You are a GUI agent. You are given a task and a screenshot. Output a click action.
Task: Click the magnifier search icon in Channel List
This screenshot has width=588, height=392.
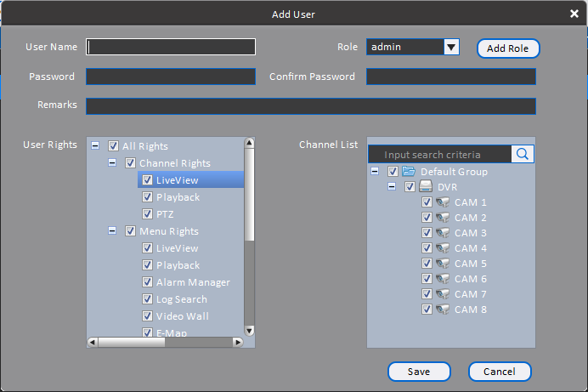(523, 154)
